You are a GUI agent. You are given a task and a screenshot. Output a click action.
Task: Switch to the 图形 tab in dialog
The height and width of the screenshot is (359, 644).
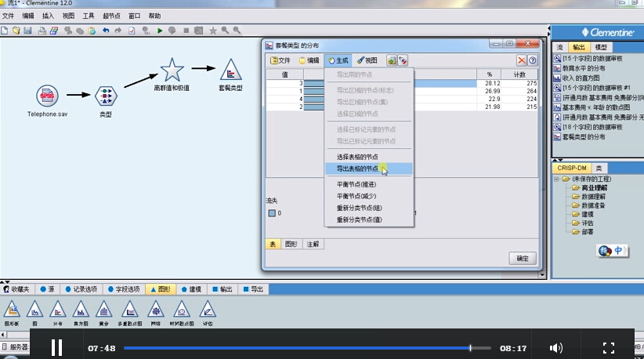click(x=291, y=244)
